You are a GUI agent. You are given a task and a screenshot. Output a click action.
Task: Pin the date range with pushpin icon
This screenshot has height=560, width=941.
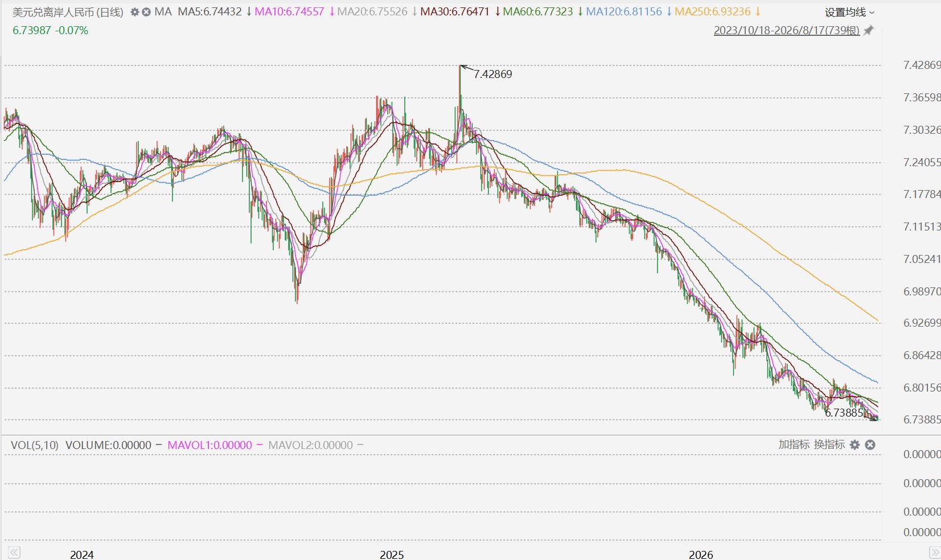point(868,31)
